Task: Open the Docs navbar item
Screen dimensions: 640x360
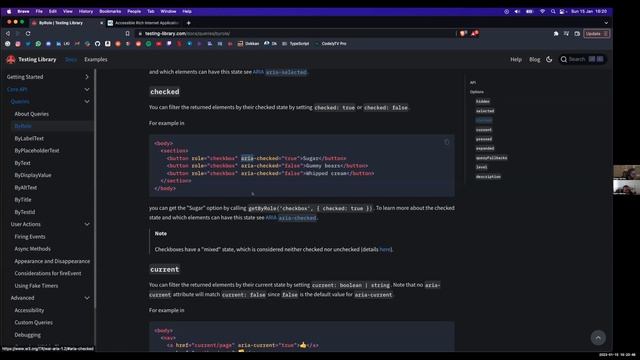Action: tap(71, 60)
